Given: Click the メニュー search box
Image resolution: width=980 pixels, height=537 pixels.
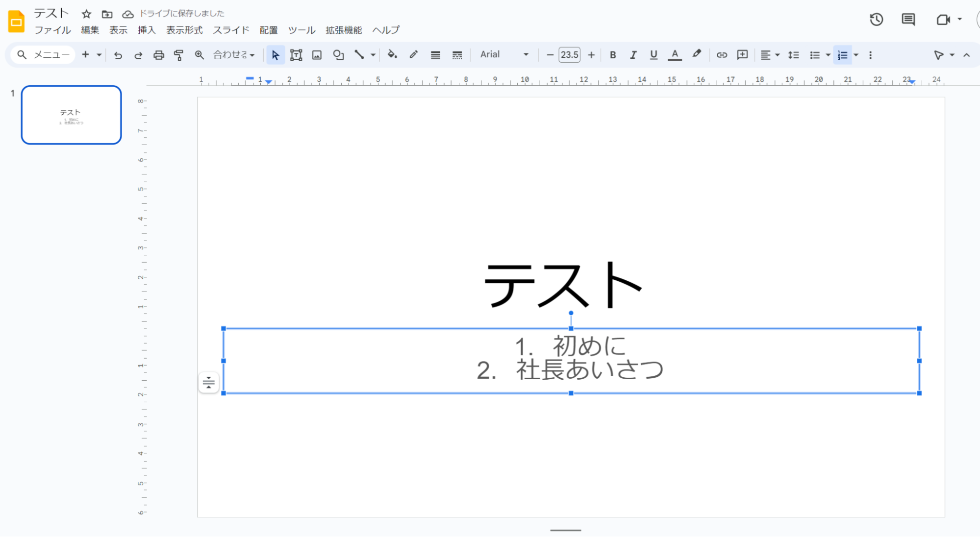Looking at the screenshot, I should click(x=44, y=55).
